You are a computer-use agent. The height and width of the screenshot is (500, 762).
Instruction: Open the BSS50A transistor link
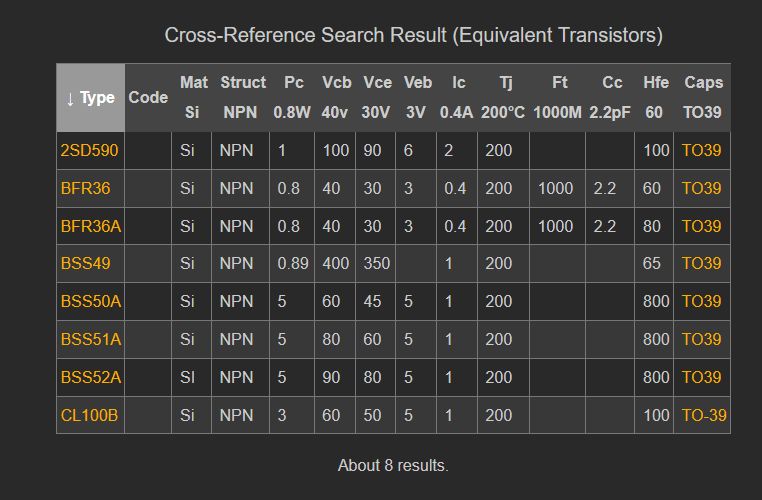tap(90, 301)
